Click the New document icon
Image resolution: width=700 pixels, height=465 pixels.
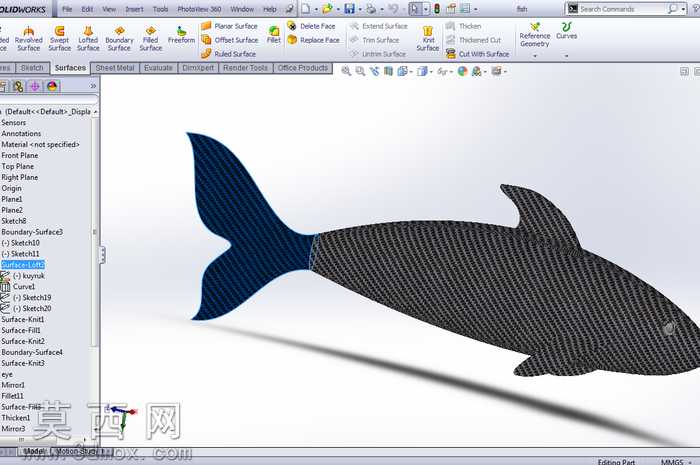click(x=305, y=8)
